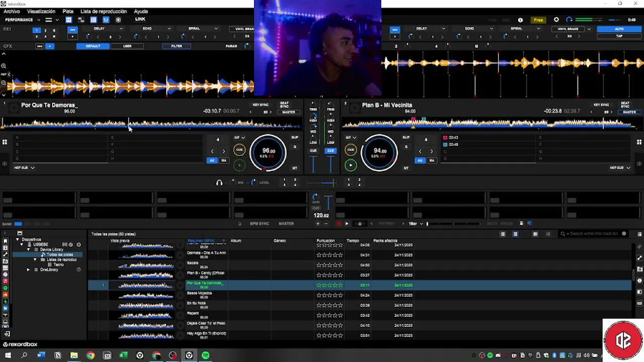Zoom out the waveform with magnifier minus
Viewport: 644px width, 362px height.
4,83
